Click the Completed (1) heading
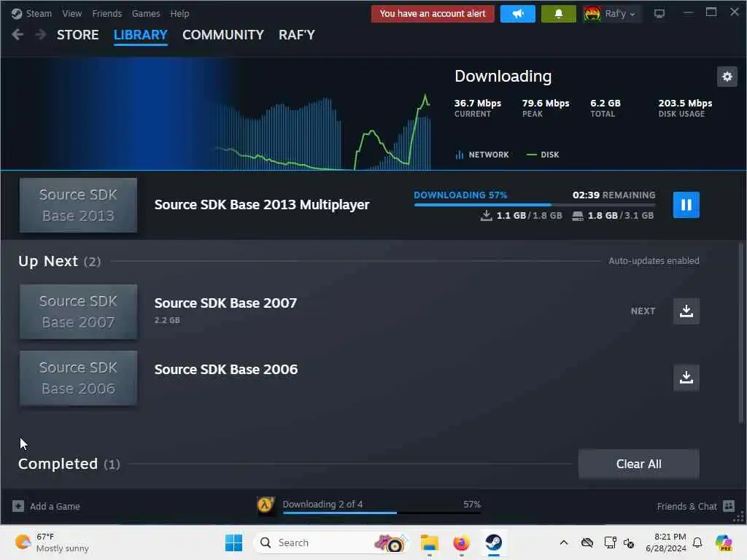This screenshot has height=560, width=747. [69, 464]
